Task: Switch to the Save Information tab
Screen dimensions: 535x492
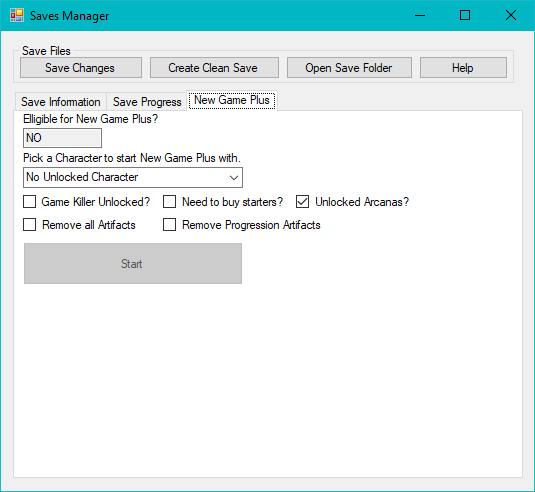Action: (x=60, y=102)
